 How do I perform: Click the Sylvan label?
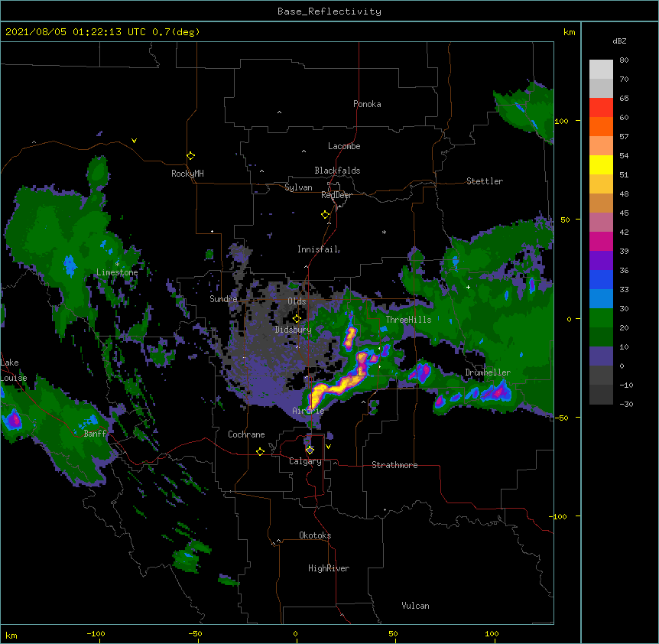[298, 187]
